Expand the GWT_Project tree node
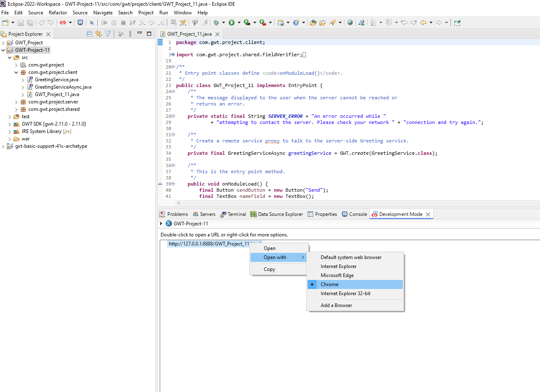Screen dimensions: 540x392 coord(3,43)
